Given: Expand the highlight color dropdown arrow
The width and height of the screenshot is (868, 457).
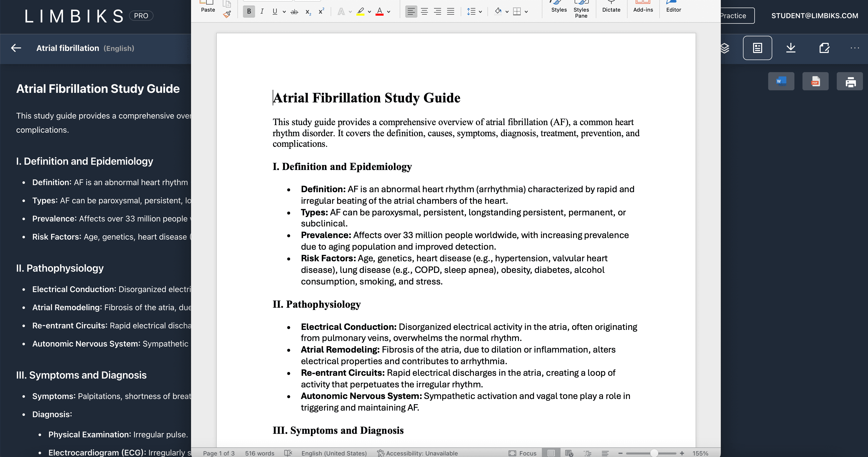Looking at the screenshot, I should click(370, 12).
